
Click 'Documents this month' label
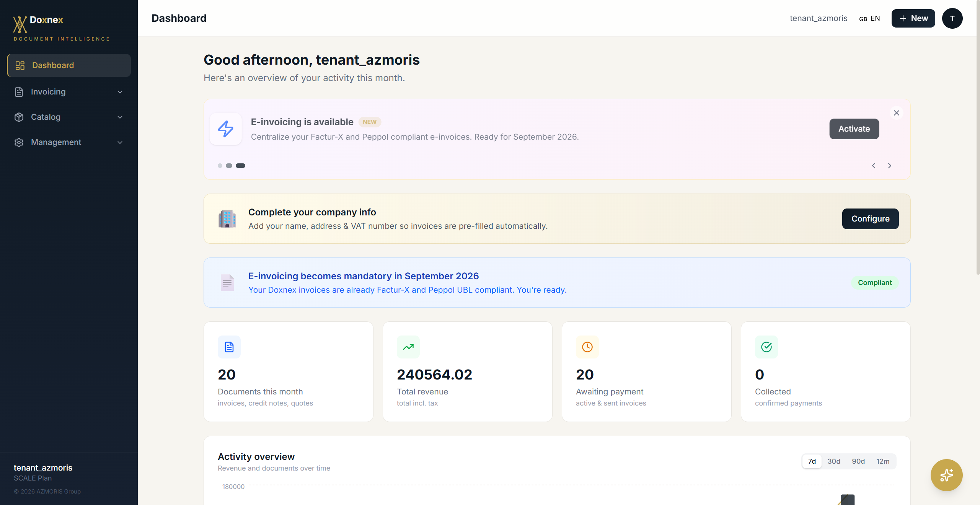pos(260,392)
